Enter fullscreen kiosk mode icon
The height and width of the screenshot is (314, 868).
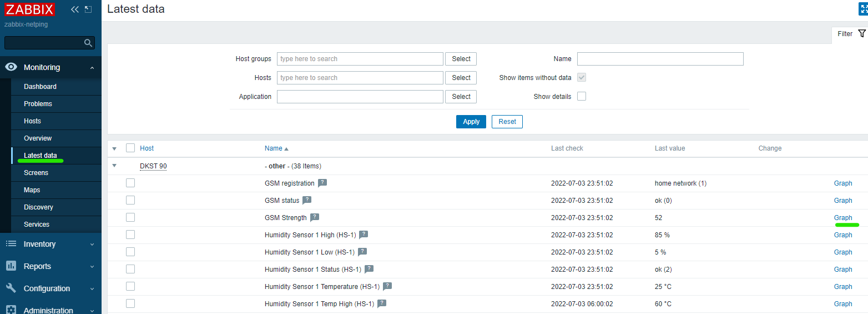(863, 9)
